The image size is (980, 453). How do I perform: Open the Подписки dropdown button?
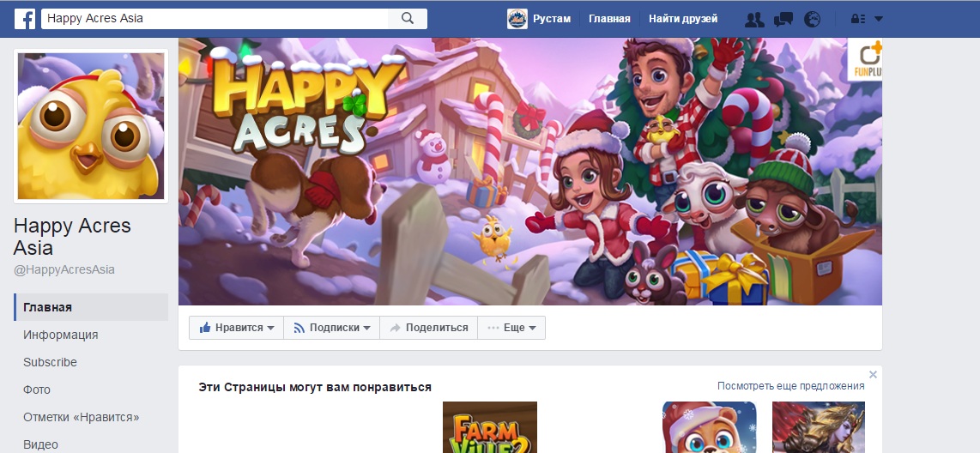point(332,328)
